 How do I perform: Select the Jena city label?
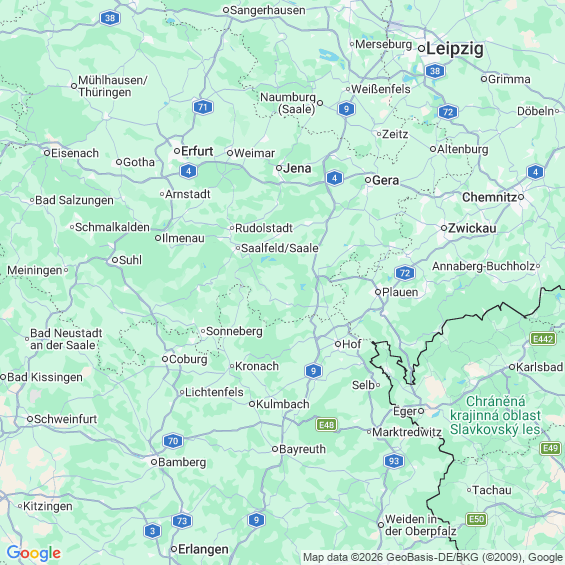(297, 168)
